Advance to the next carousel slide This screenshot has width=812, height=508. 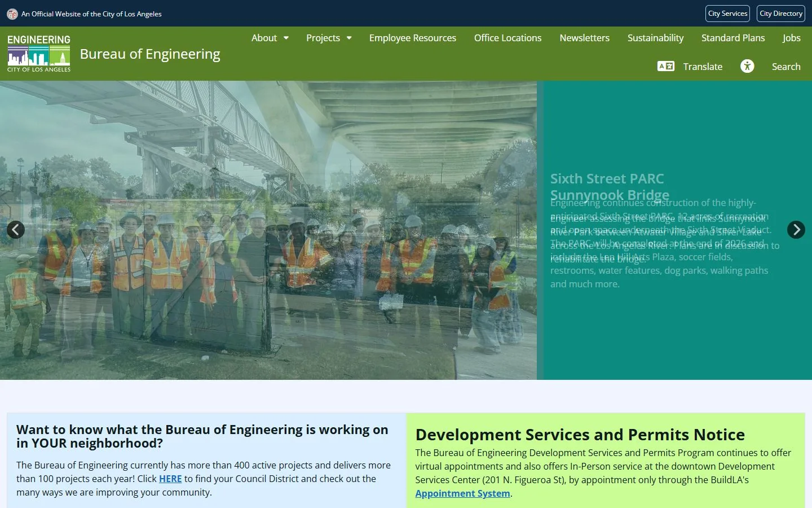pos(796,230)
